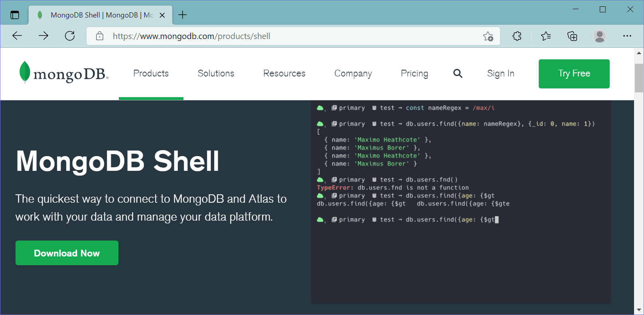Open the Resources menu item

pos(284,73)
